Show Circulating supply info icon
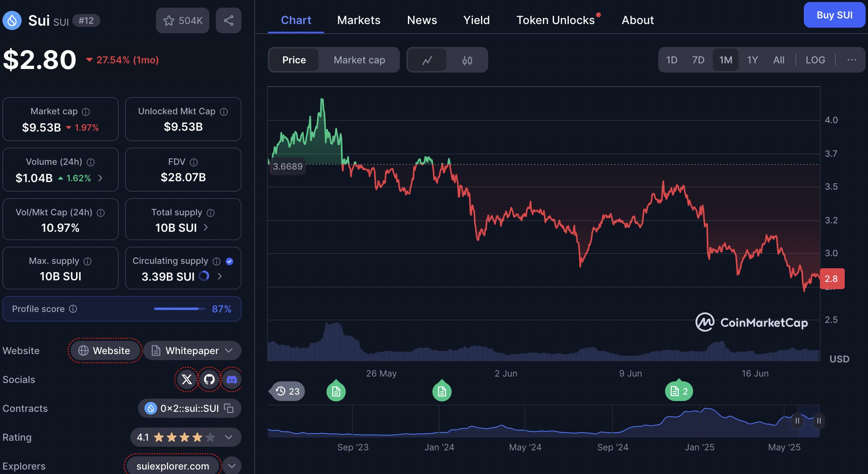The width and height of the screenshot is (868, 474). (x=217, y=261)
